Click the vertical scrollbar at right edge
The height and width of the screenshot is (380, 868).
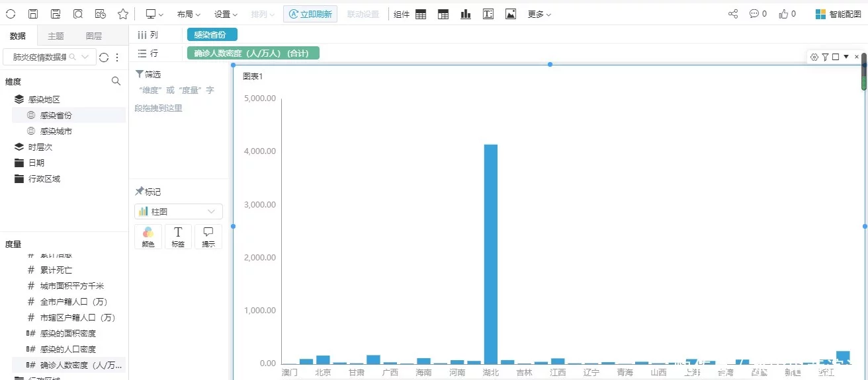click(x=864, y=73)
